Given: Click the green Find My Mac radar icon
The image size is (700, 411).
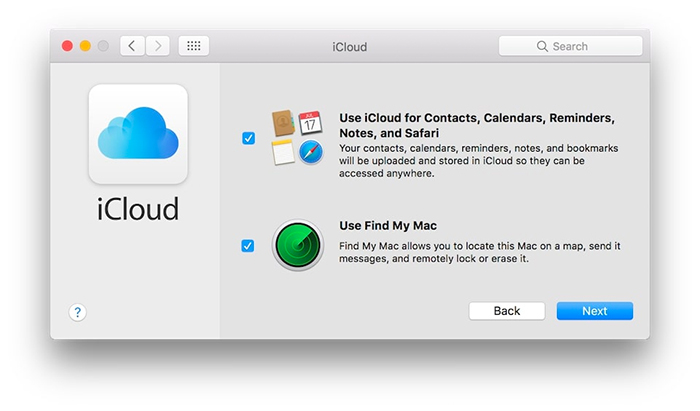Looking at the screenshot, I should (297, 245).
